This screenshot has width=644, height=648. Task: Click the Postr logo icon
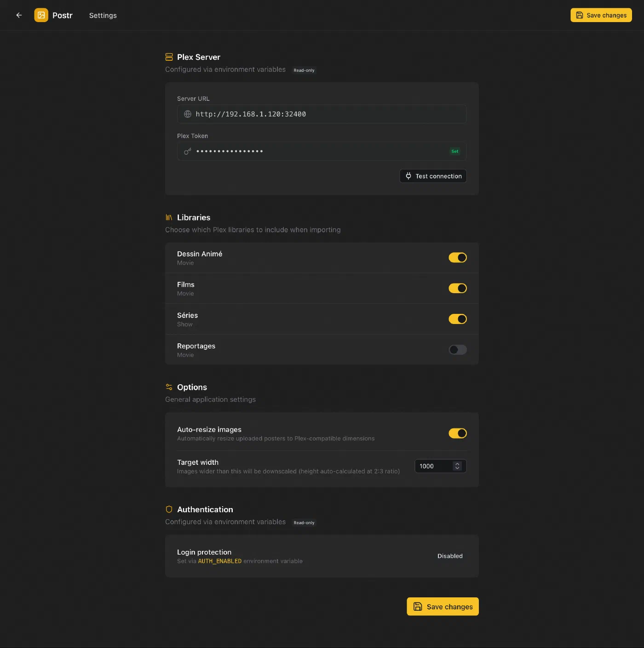pos(41,15)
